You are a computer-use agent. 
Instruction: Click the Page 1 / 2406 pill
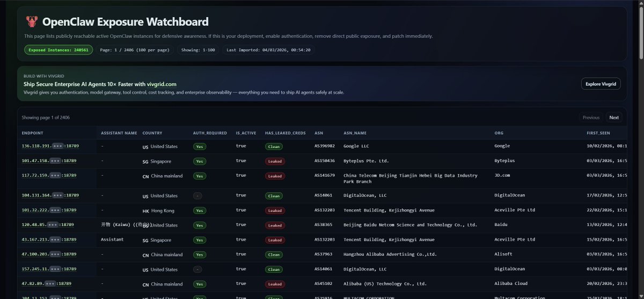point(135,50)
